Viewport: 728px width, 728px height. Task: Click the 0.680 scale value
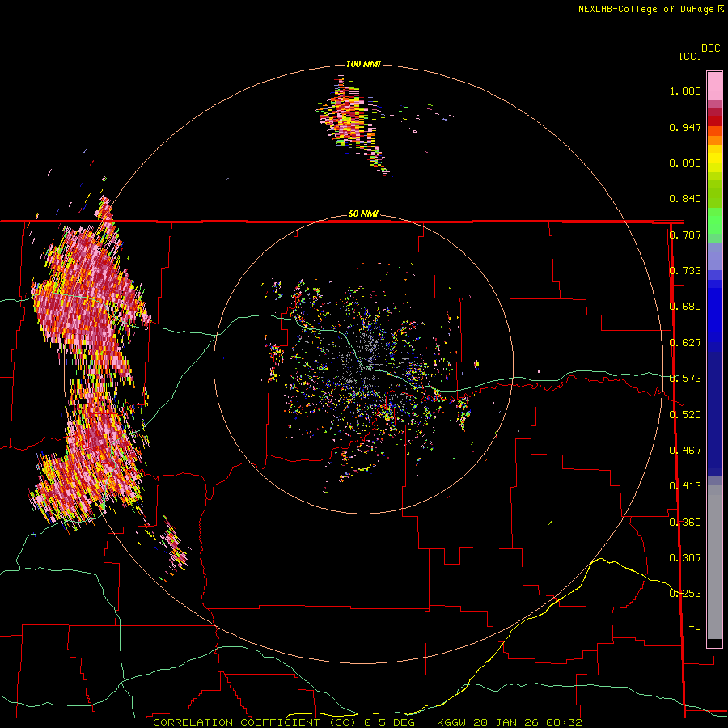click(x=685, y=307)
